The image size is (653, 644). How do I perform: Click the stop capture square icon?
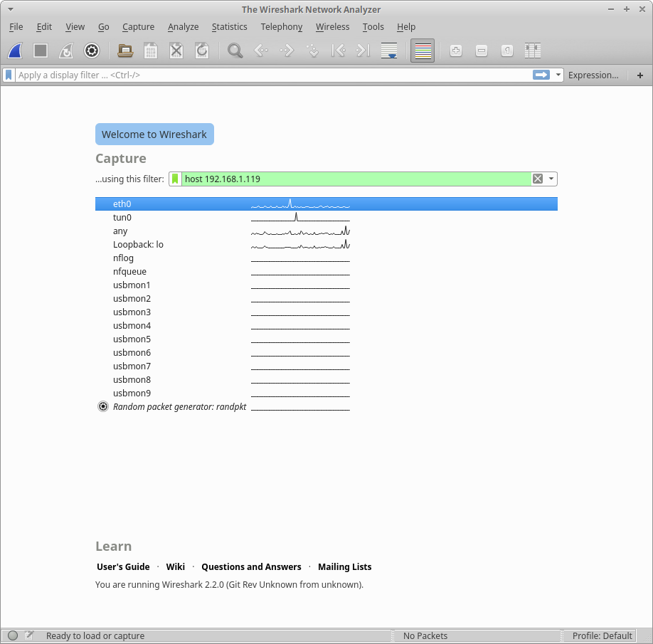click(x=41, y=51)
